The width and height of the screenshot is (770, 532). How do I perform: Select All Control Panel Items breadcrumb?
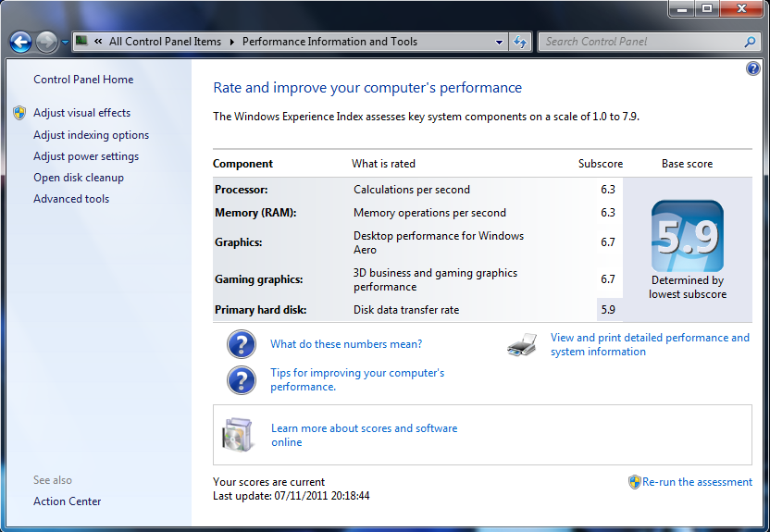pos(165,42)
